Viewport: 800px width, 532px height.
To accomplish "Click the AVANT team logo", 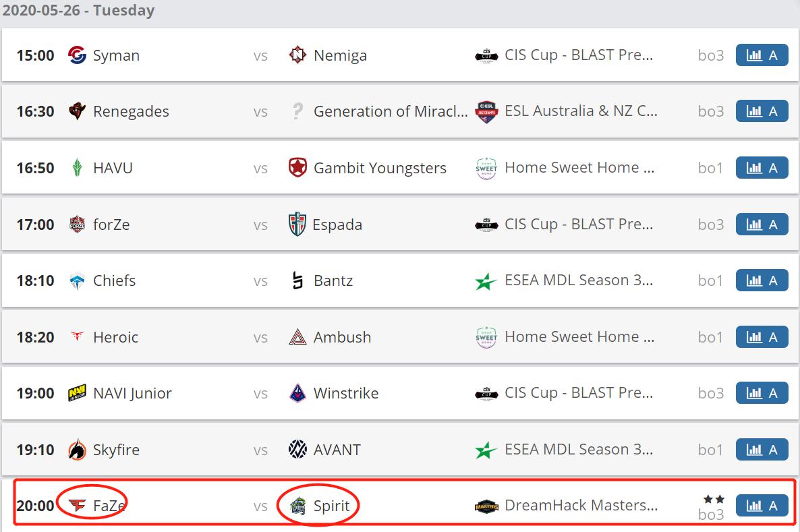I will [x=297, y=450].
